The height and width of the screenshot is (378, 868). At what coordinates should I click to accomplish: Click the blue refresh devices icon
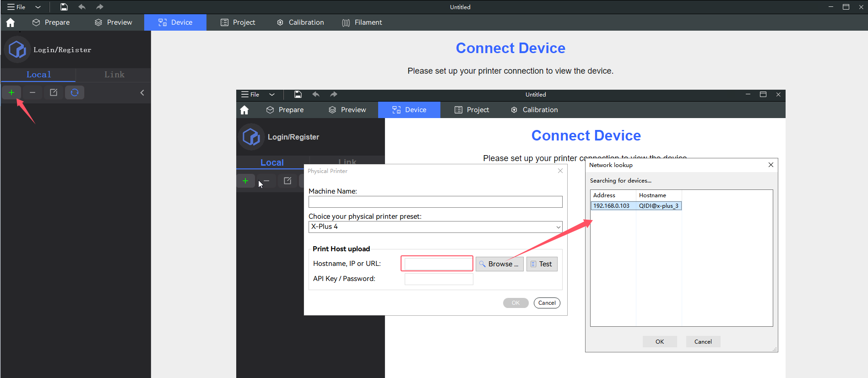point(75,92)
